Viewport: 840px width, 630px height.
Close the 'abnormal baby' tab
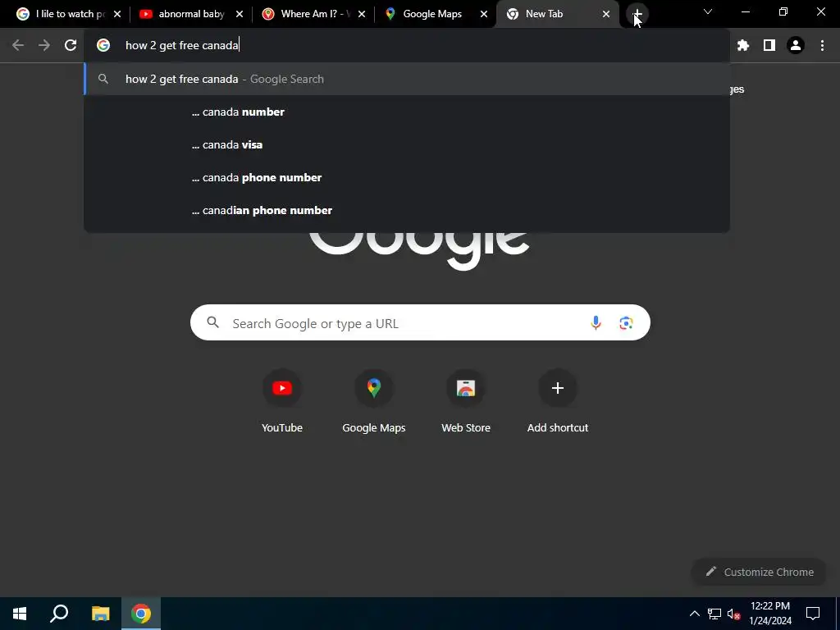pos(240,14)
